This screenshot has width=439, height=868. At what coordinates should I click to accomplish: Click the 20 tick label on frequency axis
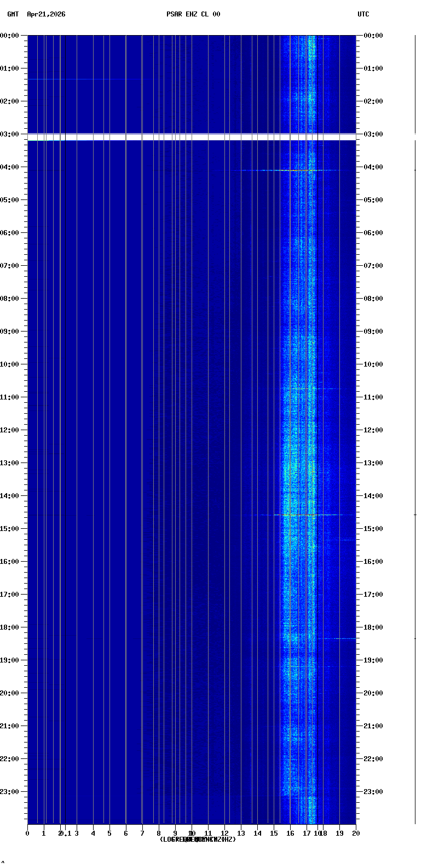(x=356, y=833)
